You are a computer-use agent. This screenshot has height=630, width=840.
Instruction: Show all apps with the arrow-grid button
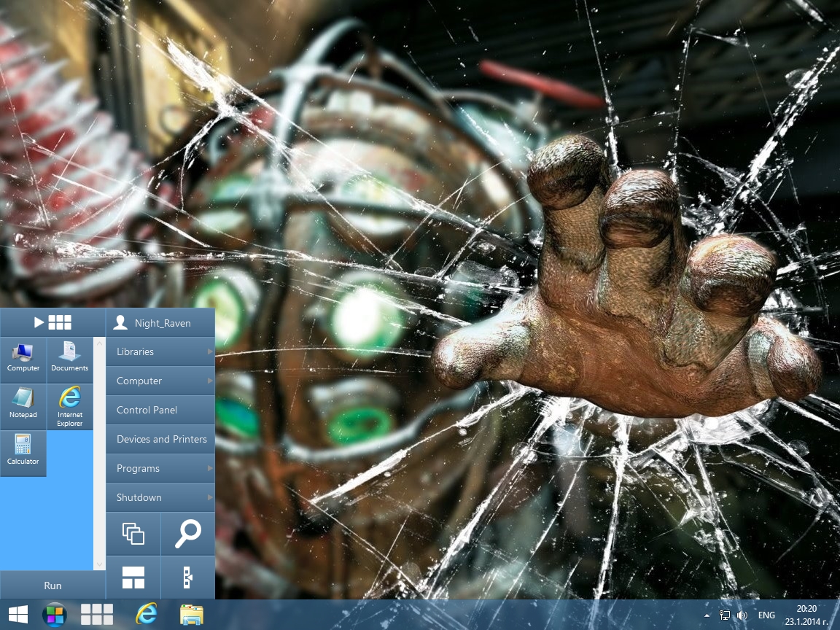click(52, 322)
